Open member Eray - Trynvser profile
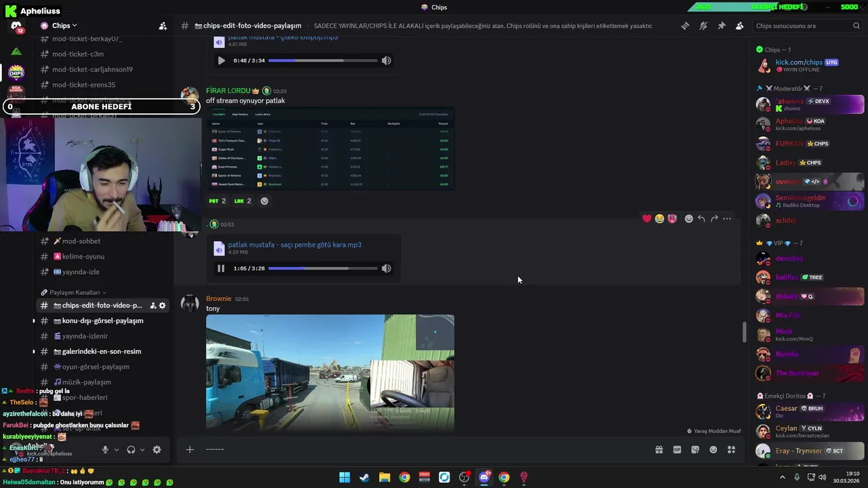This screenshot has height=488, width=868. [810, 451]
